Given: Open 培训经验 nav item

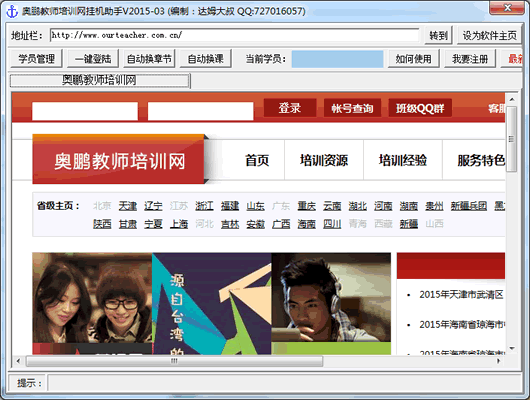Looking at the screenshot, I should [403, 160].
